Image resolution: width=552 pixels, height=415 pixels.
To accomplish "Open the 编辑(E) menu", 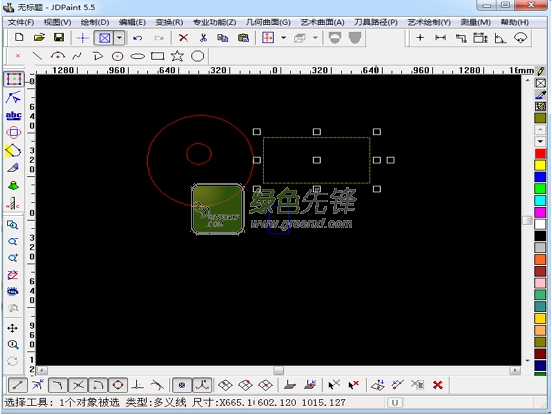I will point(132,22).
